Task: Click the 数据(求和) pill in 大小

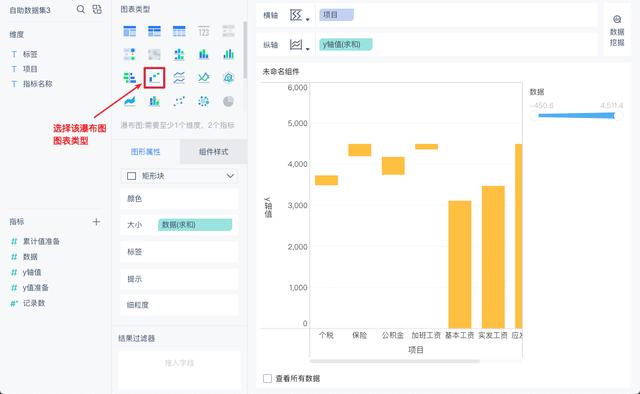Action: [195, 225]
